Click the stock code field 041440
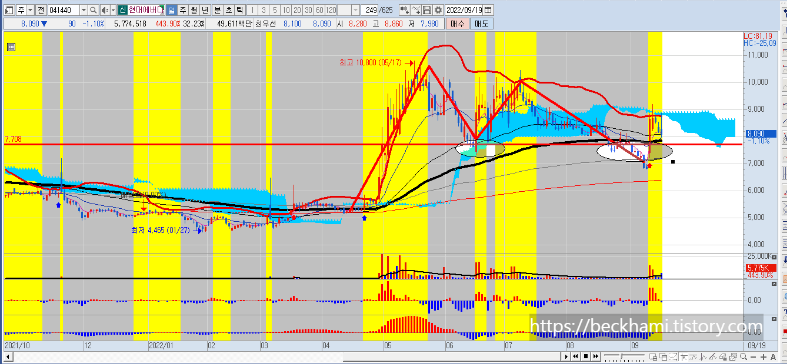 pos(63,10)
